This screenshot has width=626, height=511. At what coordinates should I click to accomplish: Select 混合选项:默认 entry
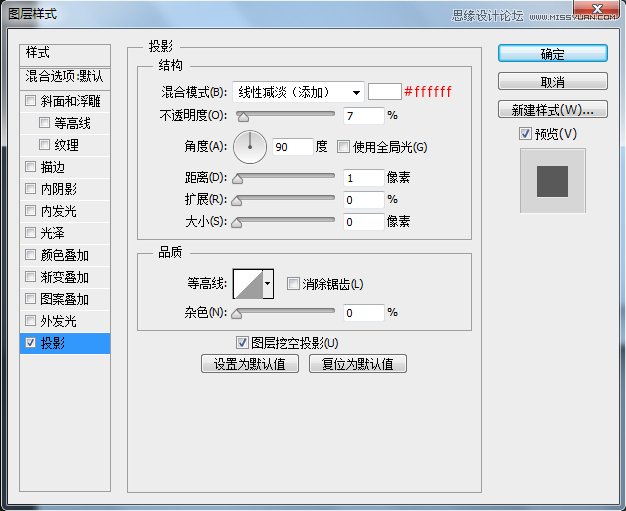[x=65, y=77]
